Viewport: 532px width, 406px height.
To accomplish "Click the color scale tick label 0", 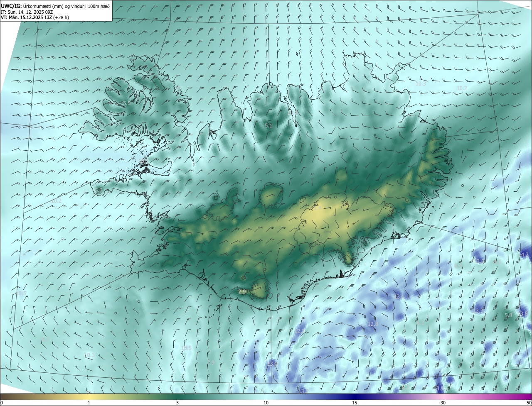I will point(2,403).
